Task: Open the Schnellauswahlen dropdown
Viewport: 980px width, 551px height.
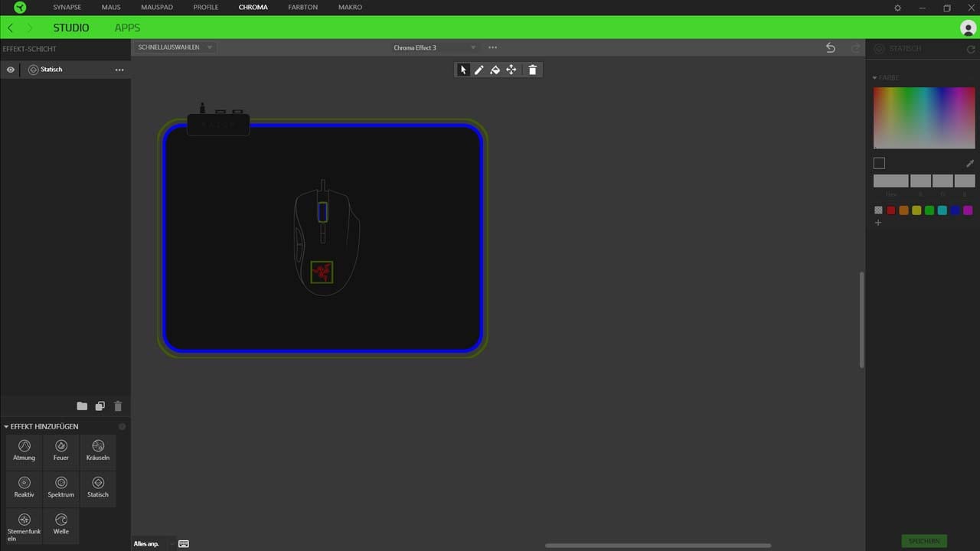Action: click(x=175, y=47)
